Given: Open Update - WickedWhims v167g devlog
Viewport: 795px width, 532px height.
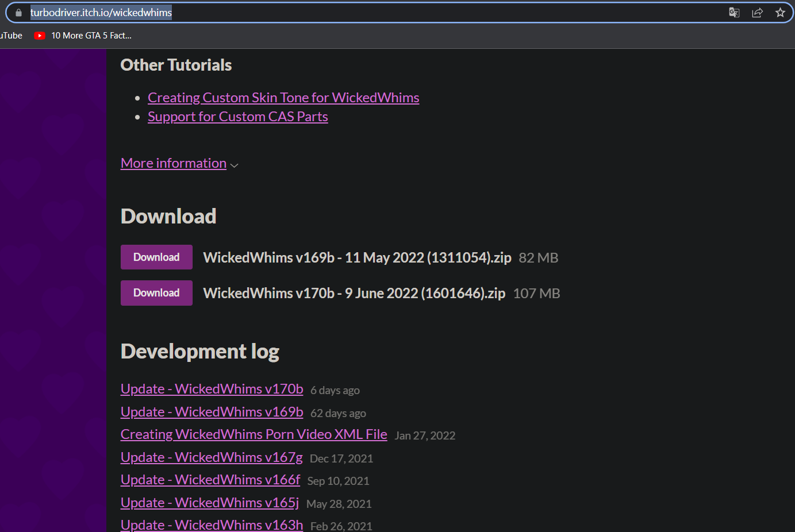Looking at the screenshot, I should pos(212,457).
